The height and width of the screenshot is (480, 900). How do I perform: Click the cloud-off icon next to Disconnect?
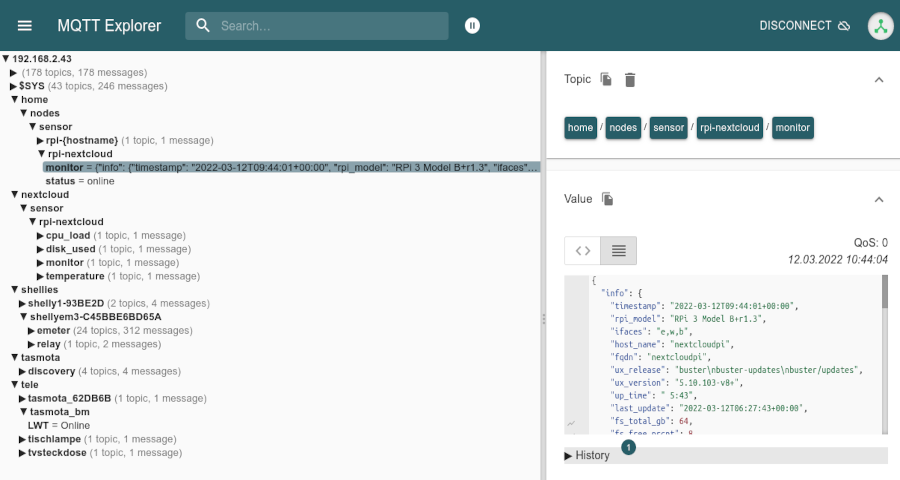(844, 26)
